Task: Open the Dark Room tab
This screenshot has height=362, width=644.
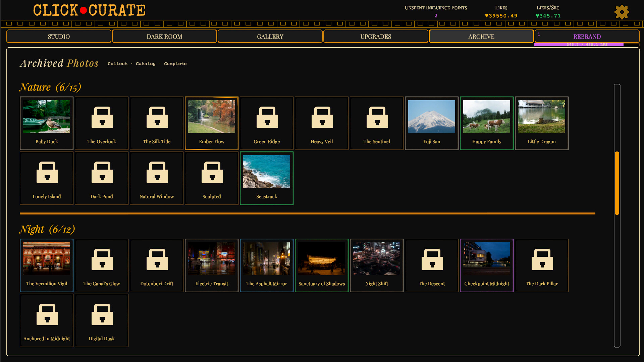Action: pos(164,37)
